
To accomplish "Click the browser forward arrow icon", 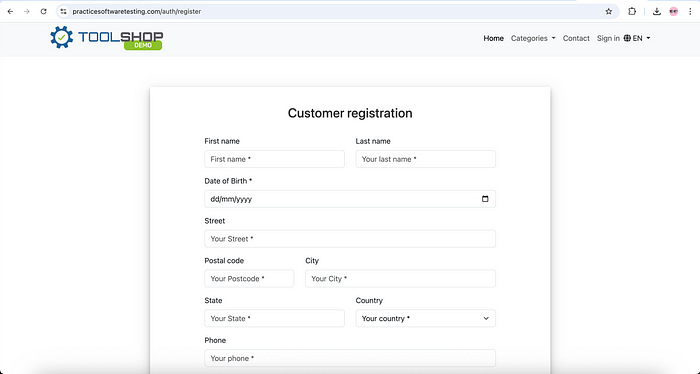I will click(x=27, y=12).
